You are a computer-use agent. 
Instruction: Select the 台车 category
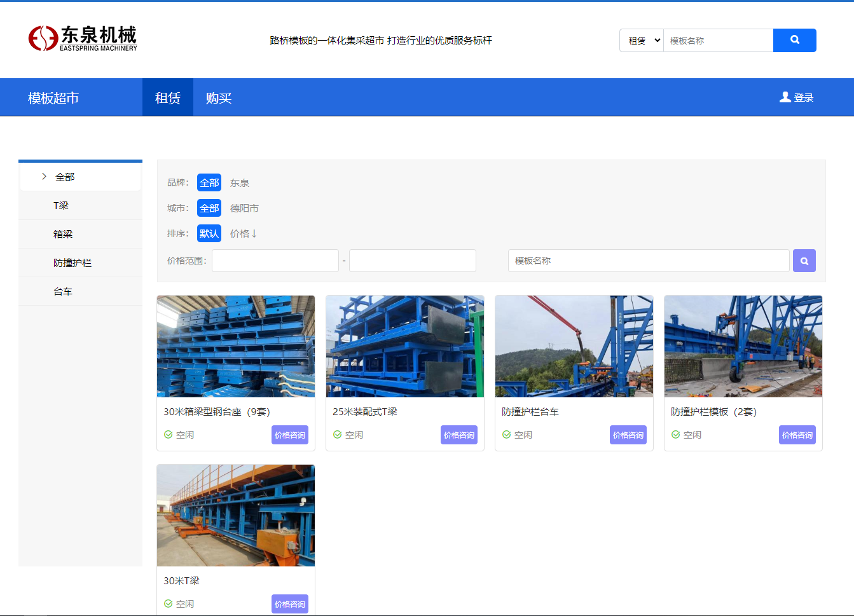(80, 291)
